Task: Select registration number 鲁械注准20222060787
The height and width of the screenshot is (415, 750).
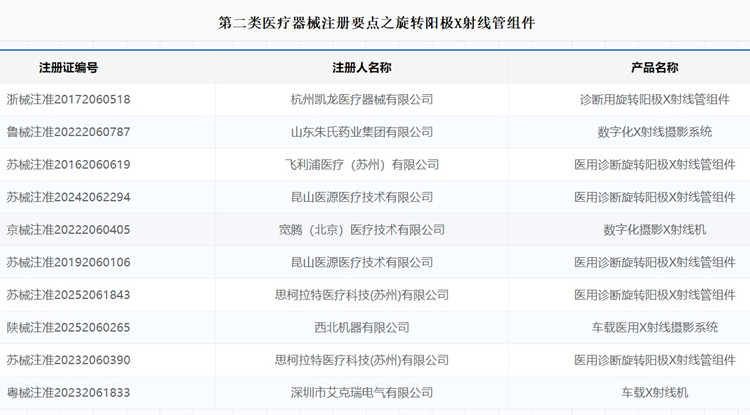Action: [x=68, y=132]
